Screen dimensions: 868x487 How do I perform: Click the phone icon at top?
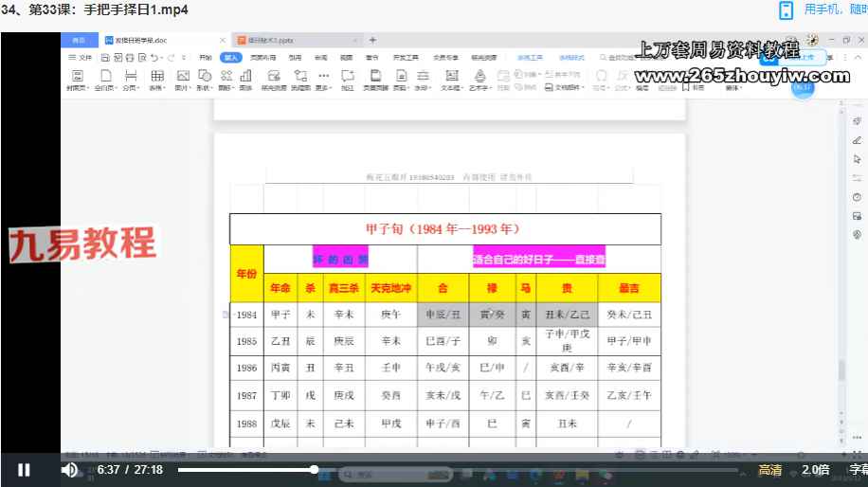tap(787, 10)
